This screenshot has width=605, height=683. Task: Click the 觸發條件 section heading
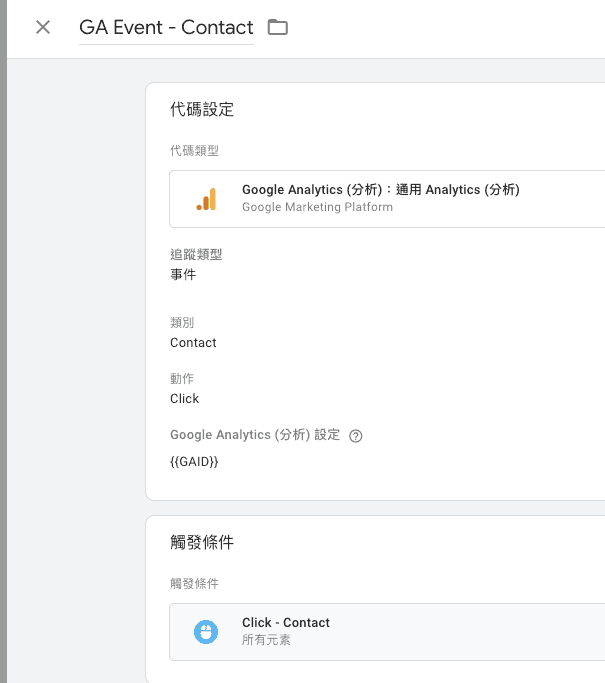click(x=202, y=543)
